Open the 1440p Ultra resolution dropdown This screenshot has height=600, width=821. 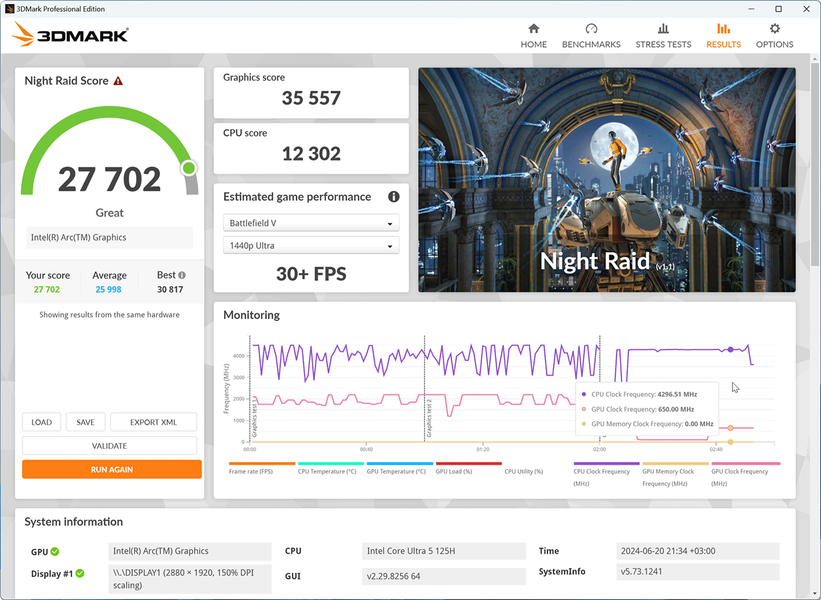pos(311,246)
